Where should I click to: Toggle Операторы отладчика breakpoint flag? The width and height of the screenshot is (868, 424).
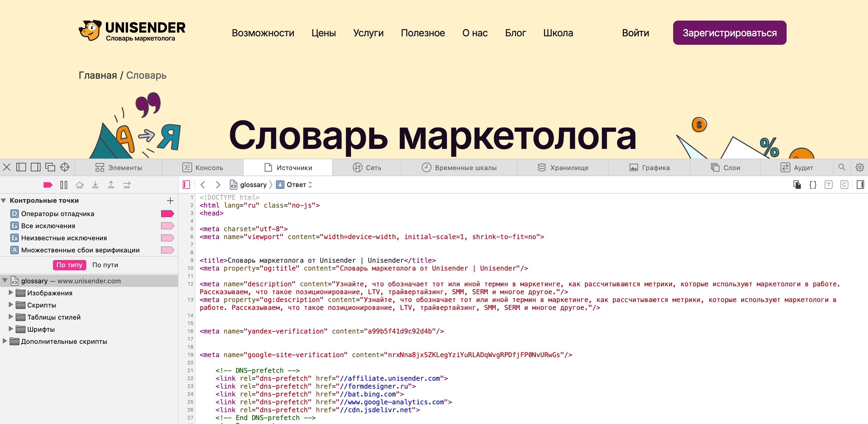point(168,214)
